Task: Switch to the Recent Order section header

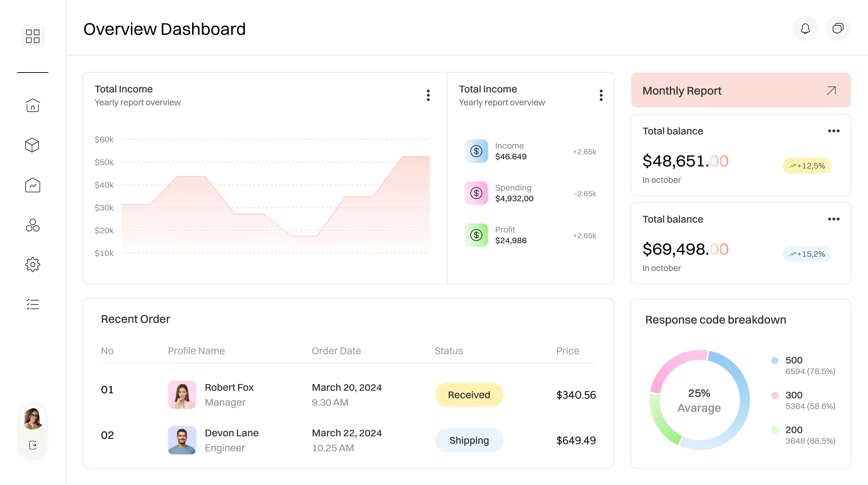Action: [136, 319]
